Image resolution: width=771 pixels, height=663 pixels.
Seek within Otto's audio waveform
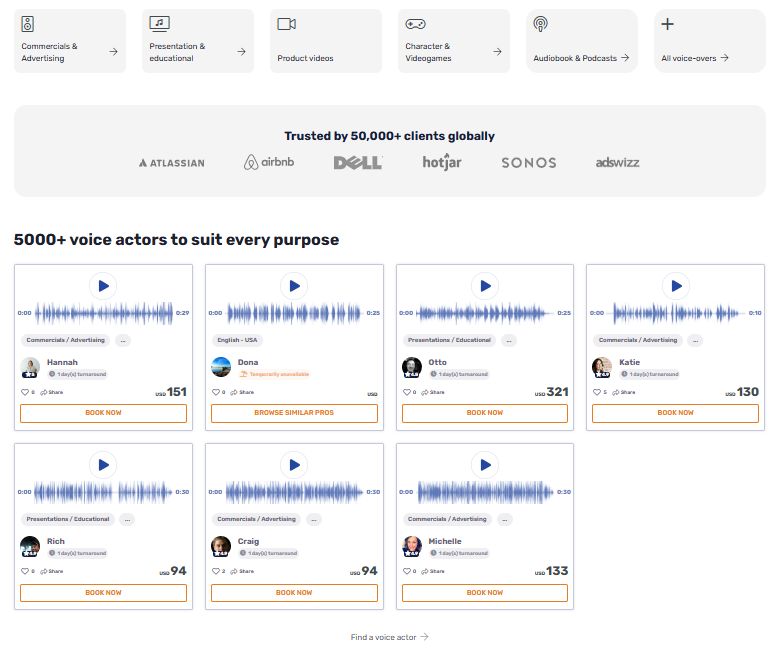[485, 313]
